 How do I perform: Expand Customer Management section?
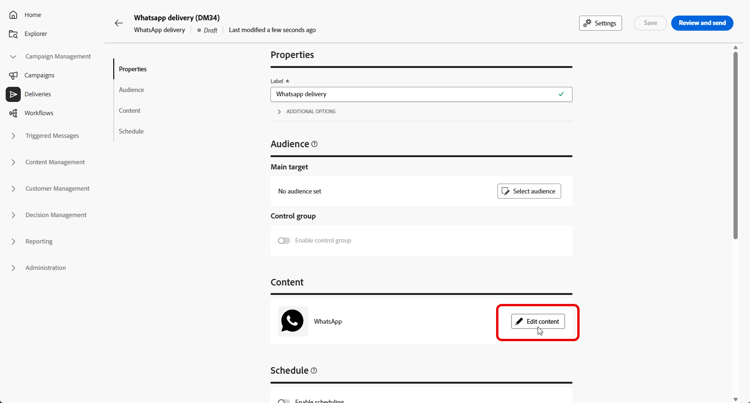pos(13,189)
